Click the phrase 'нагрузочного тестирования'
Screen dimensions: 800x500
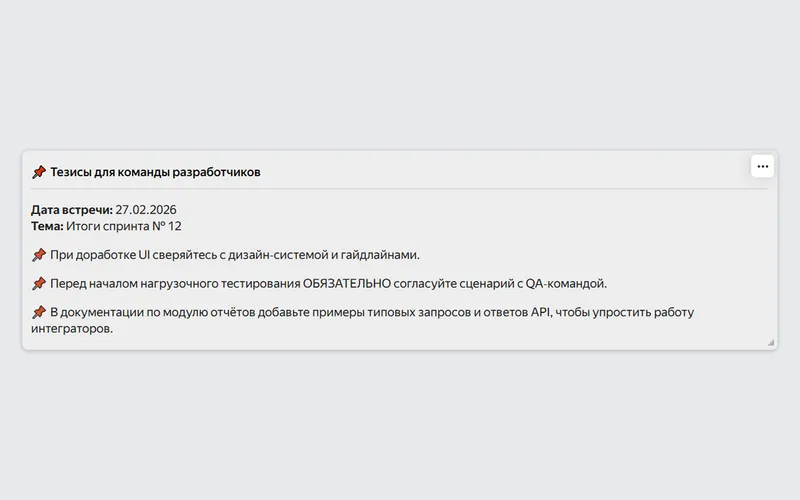point(220,283)
